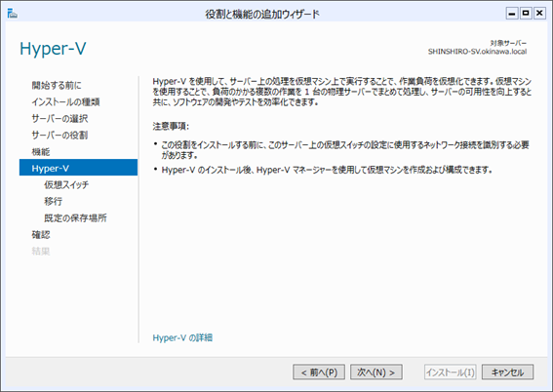Close the wizard with the X button
Screen dimensions: 553x392
click(x=539, y=14)
